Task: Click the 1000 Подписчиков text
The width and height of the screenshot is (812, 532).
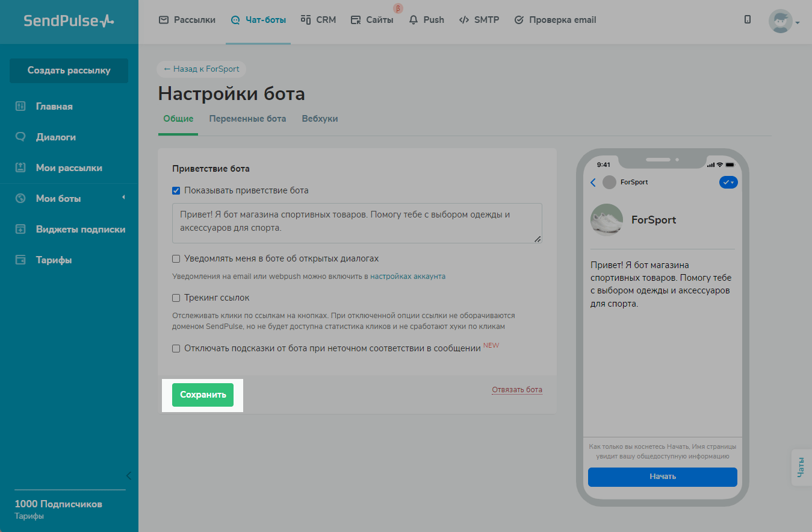Action: click(x=58, y=504)
